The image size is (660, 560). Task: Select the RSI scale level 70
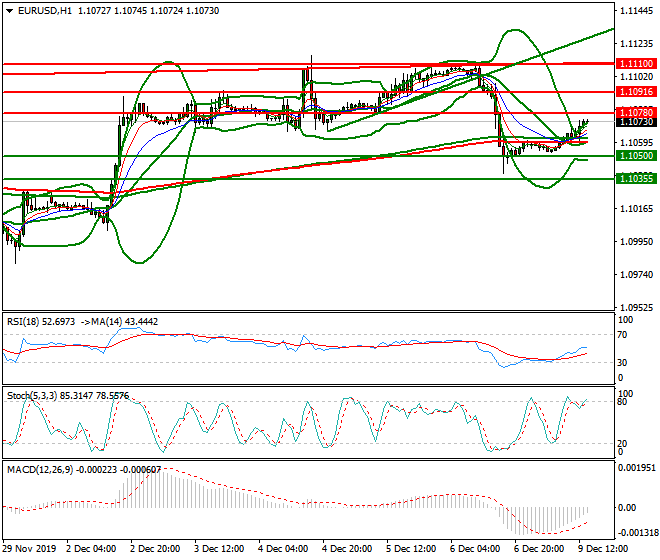click(622, 335)
